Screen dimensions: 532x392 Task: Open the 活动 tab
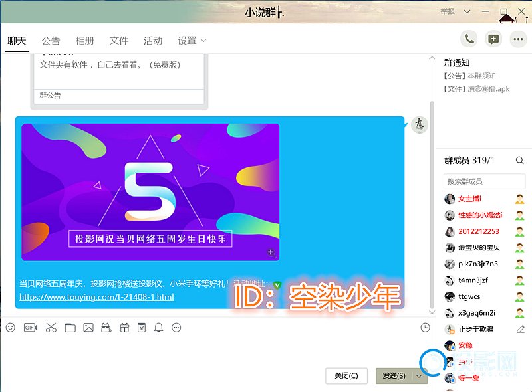[x=153, y=41]
